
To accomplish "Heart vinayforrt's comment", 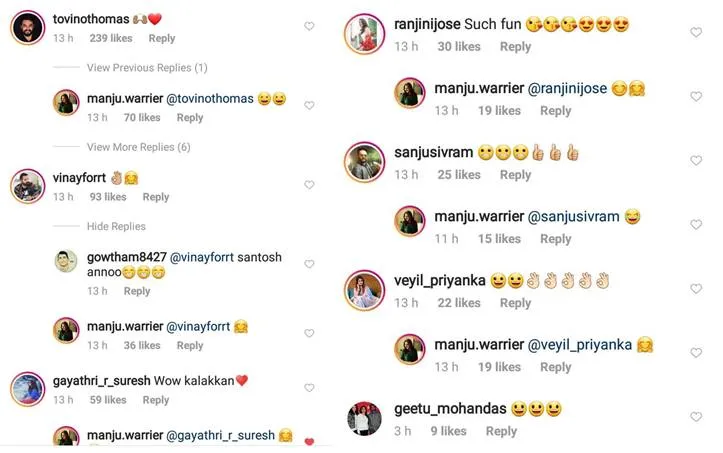I will tap(309, 185).
